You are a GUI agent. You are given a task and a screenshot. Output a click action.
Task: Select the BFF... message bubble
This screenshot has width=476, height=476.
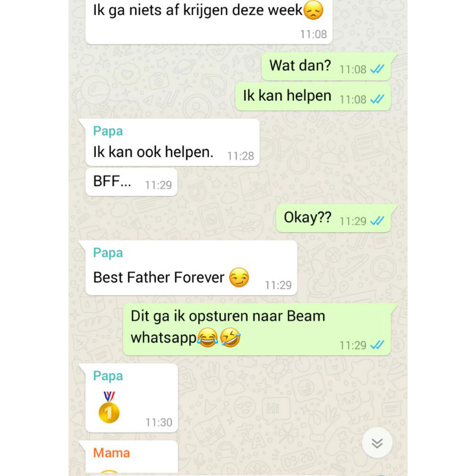[x=131, y=182]
